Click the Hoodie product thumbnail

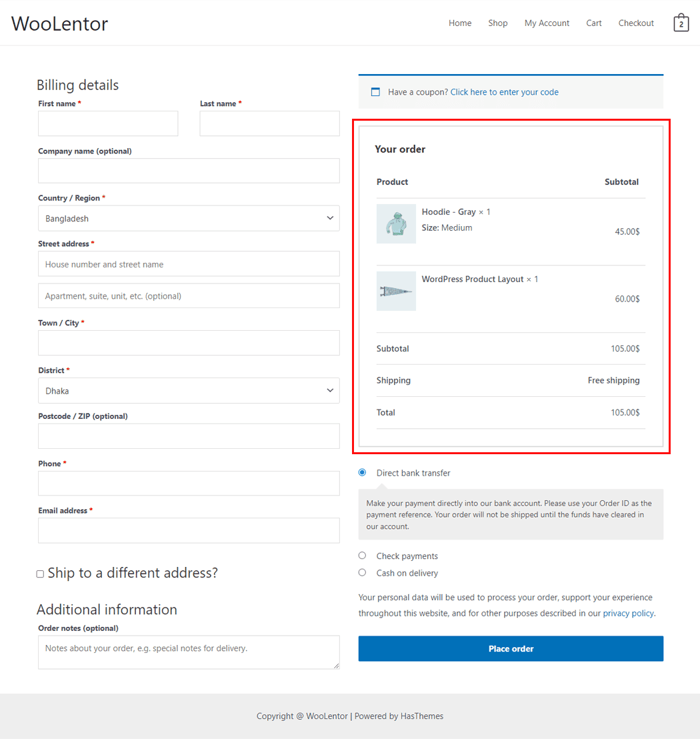396,224
